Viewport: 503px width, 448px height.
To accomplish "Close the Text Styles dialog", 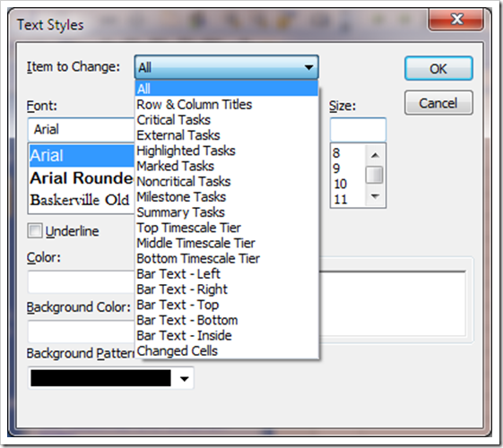I will click(456, 19).
